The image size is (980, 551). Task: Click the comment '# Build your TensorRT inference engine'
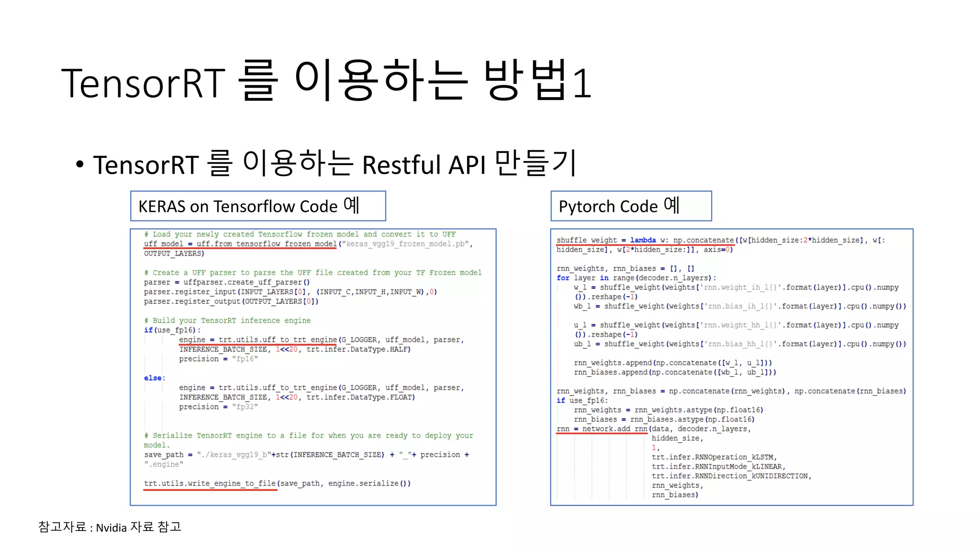227,320
